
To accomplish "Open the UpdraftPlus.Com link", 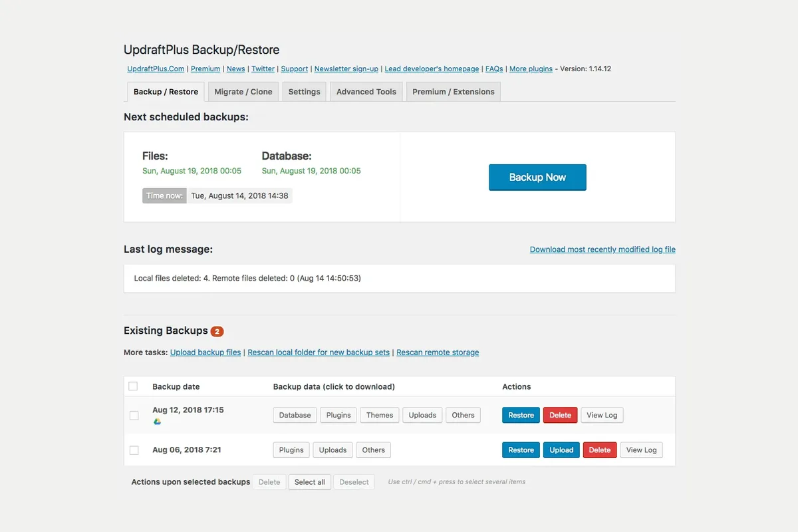I will 156,68.
